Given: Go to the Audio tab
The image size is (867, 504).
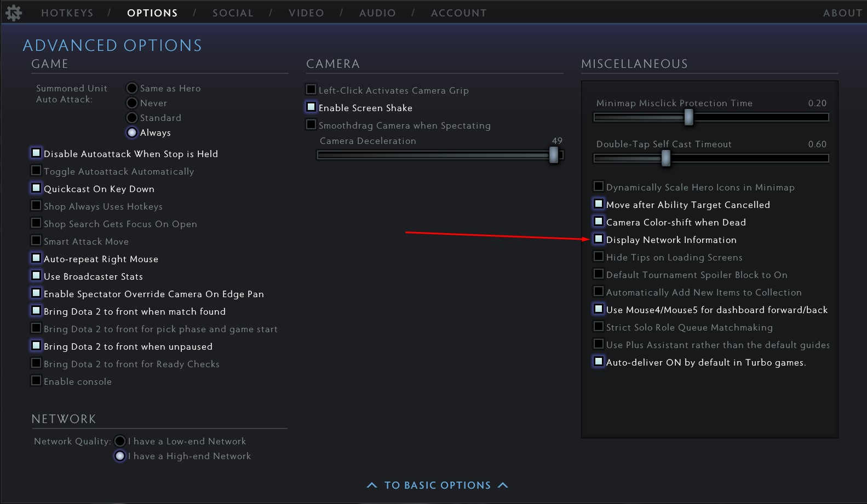Looking at the screenshot, I should tap(377, 13).
